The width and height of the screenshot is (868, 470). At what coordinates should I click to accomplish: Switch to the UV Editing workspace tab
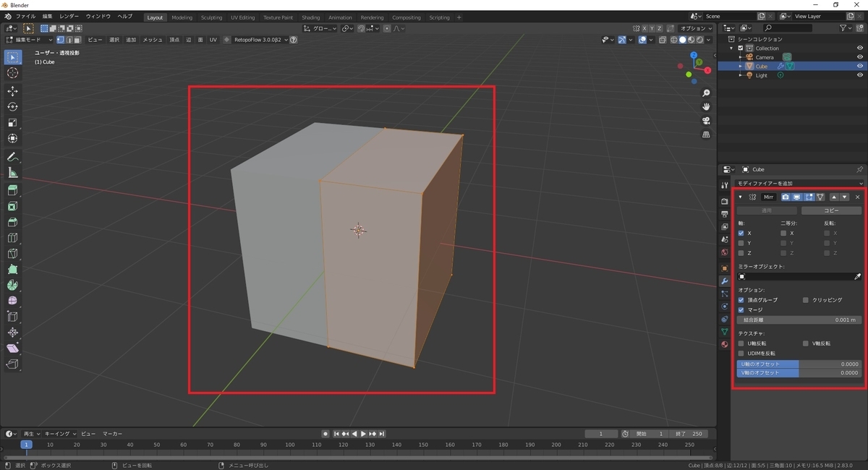pos(242,17)
